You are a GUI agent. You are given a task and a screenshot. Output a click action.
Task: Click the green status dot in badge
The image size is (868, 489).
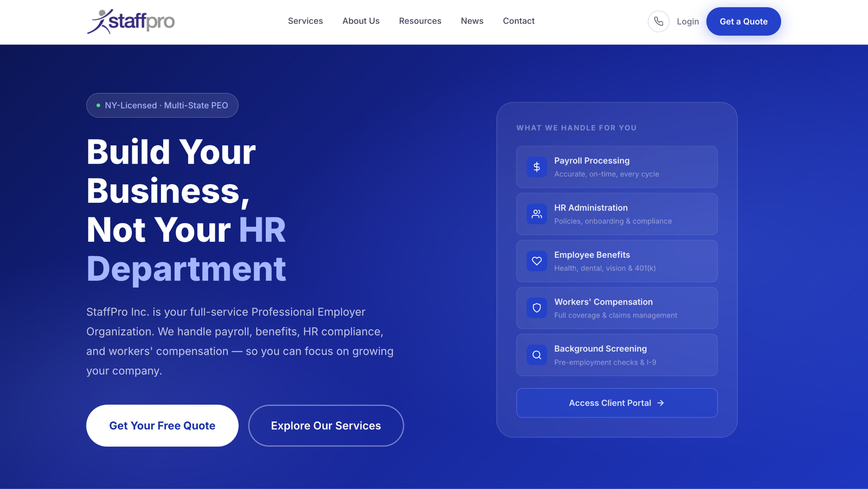click(x=98, y=105)
